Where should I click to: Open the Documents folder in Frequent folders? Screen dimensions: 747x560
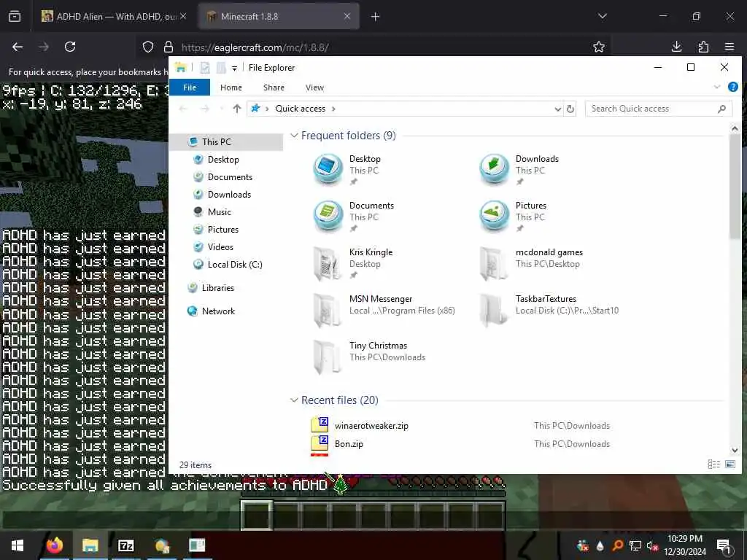click(x=354, y=216)
